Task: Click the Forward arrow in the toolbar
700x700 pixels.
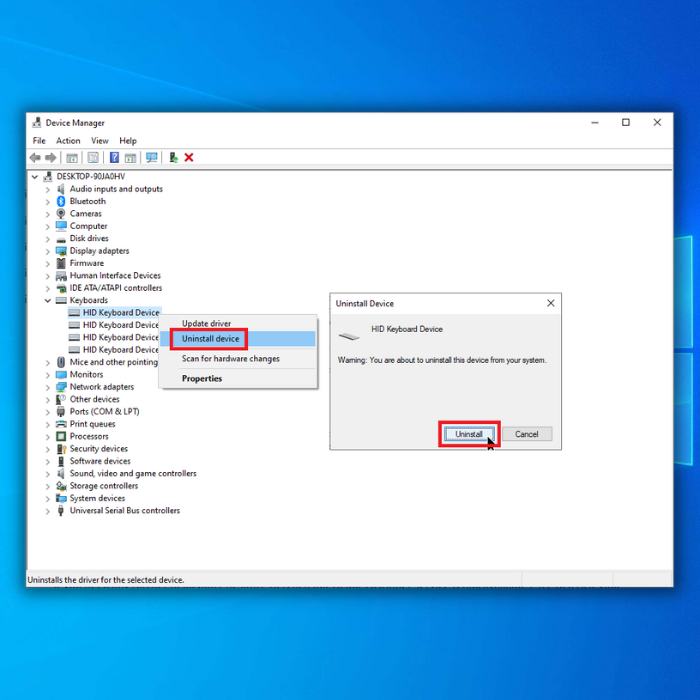Action: pos(50,158)
